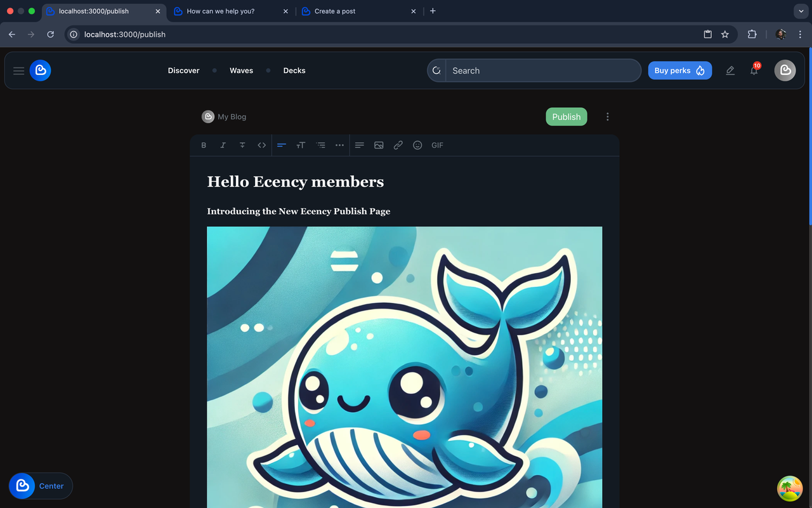This screenshot has width=812, height=508.
Task: Click the page scrollbar thumb
Action: (x=810, y=137)
